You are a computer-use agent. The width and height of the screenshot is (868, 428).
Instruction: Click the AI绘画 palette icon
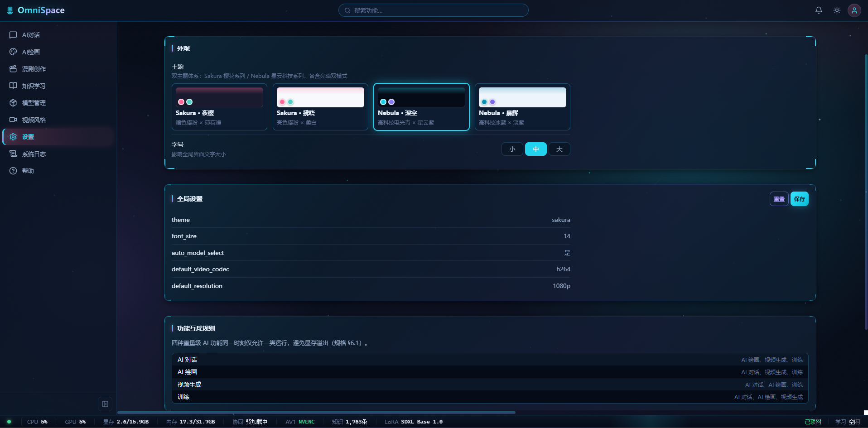[x=13, y=52]
